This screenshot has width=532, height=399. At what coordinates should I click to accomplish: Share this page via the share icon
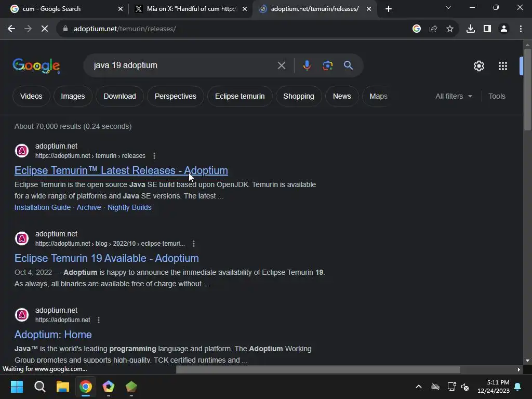(433, 29)
